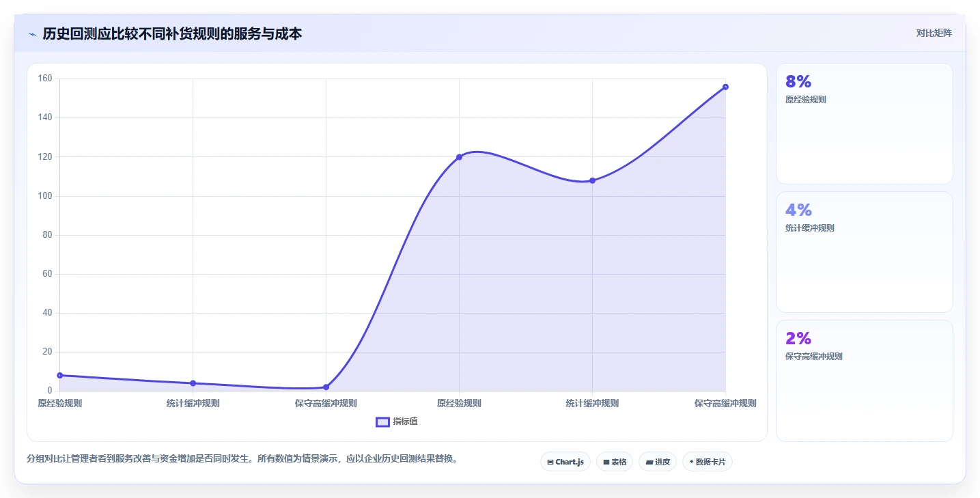Click the lowest data point at value 2
This screenshot has width=980, height=498.
pyautogui.click(x=326, y=387)
